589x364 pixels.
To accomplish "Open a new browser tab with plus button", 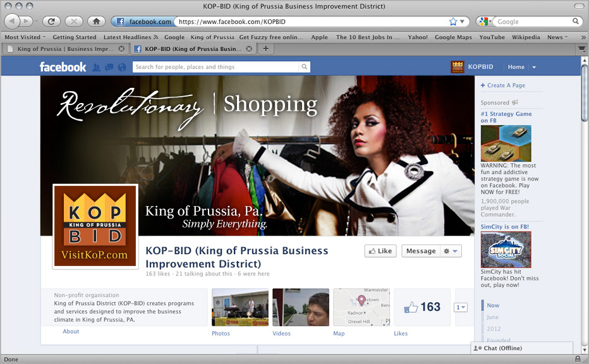I will coord(266,49).
